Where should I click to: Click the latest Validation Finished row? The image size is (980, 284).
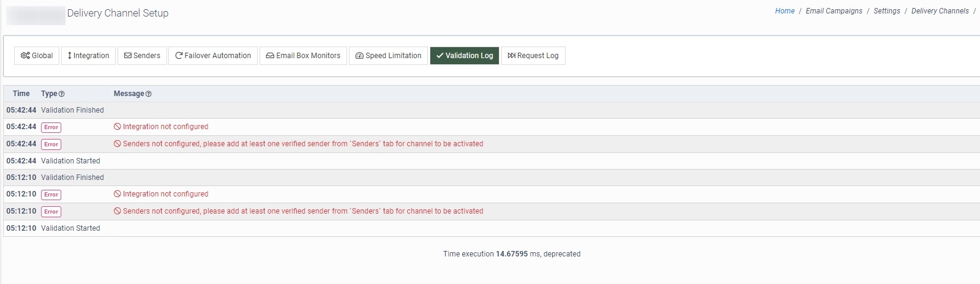pyautogui.click(x=72, y=110)
